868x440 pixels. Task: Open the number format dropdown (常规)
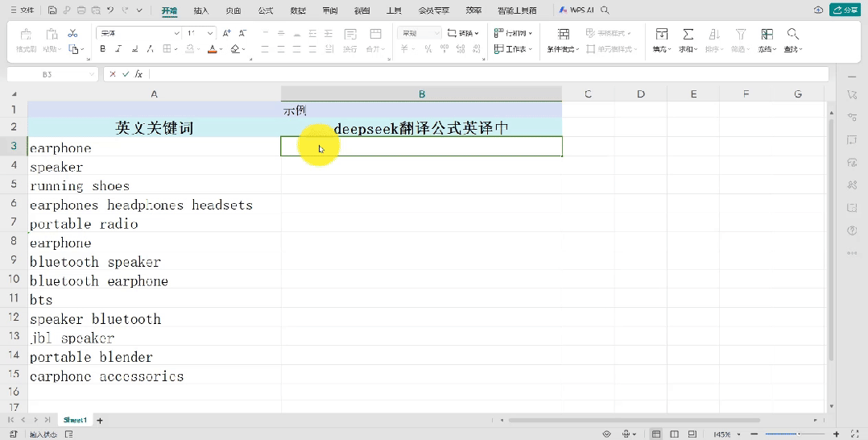click(436, 34)
